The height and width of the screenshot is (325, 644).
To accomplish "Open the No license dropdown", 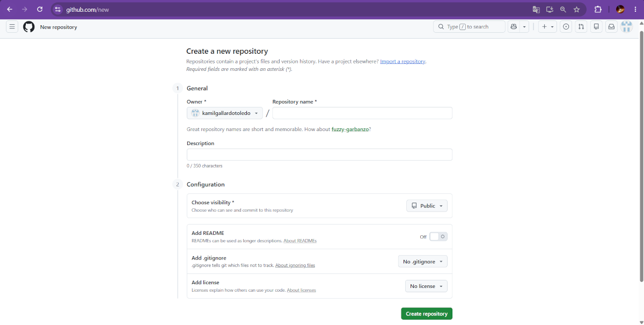I will pyautogui.click(x=426, y=286).
